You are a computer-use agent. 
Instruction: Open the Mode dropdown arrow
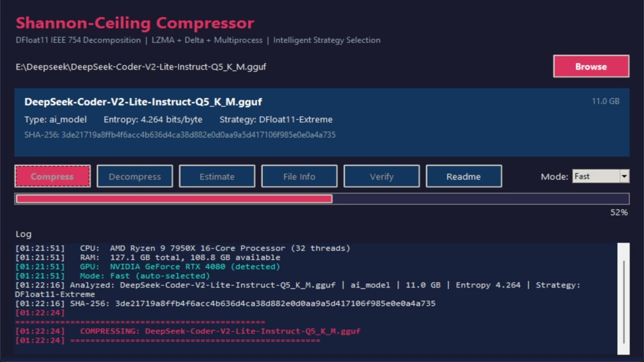tap(624, 176)
